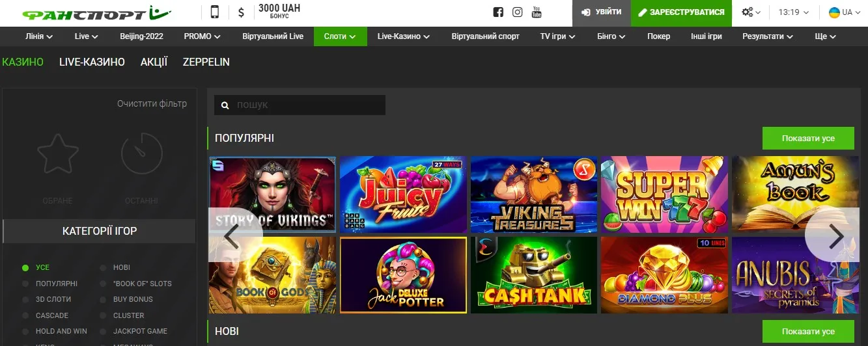Open the mobile app phone icon

pos(215,12)
